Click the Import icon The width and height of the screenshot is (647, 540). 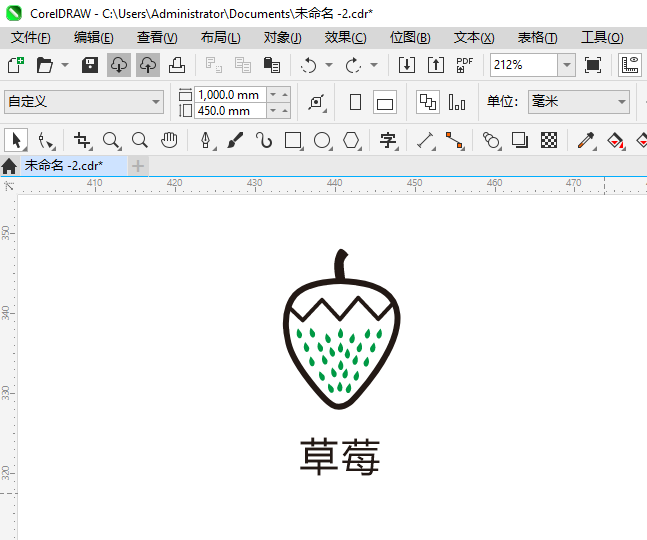click(x=407, y=65)
